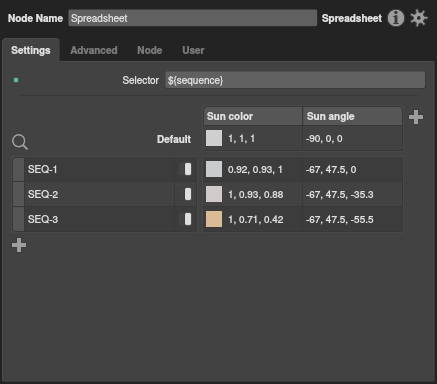Click the plus icon to add row

pos(19,245)
